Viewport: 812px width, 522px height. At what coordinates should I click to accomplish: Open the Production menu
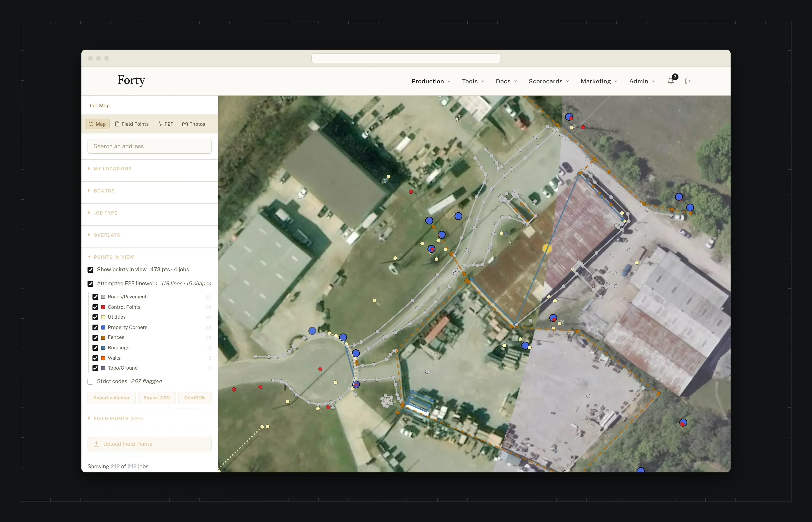pos(431,81)
